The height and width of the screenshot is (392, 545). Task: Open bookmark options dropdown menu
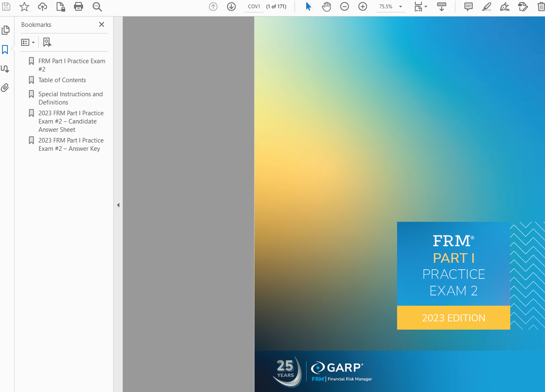pos(28,42)
